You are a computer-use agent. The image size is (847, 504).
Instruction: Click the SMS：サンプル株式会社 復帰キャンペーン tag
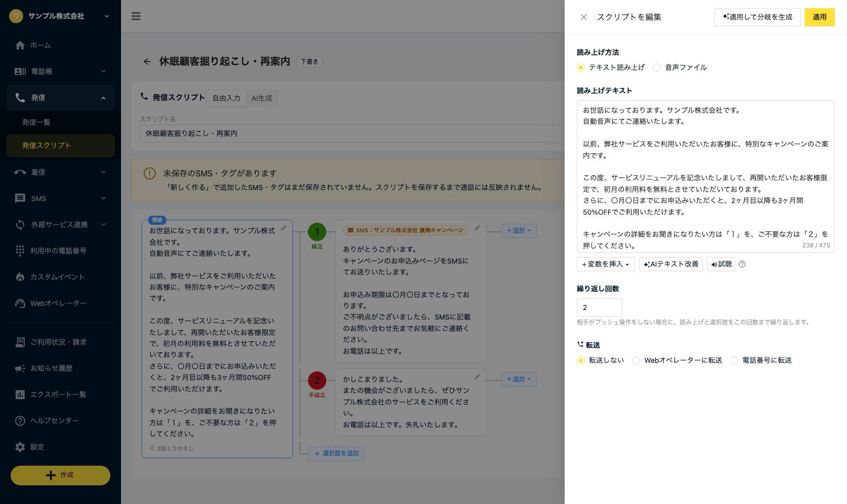(406, 230)
